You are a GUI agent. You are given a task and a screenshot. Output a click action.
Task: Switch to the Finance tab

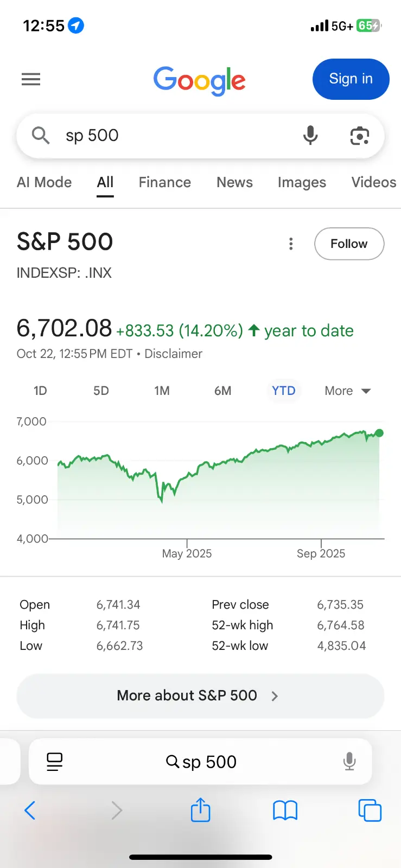pyautogui.click(x=164, y=182)
